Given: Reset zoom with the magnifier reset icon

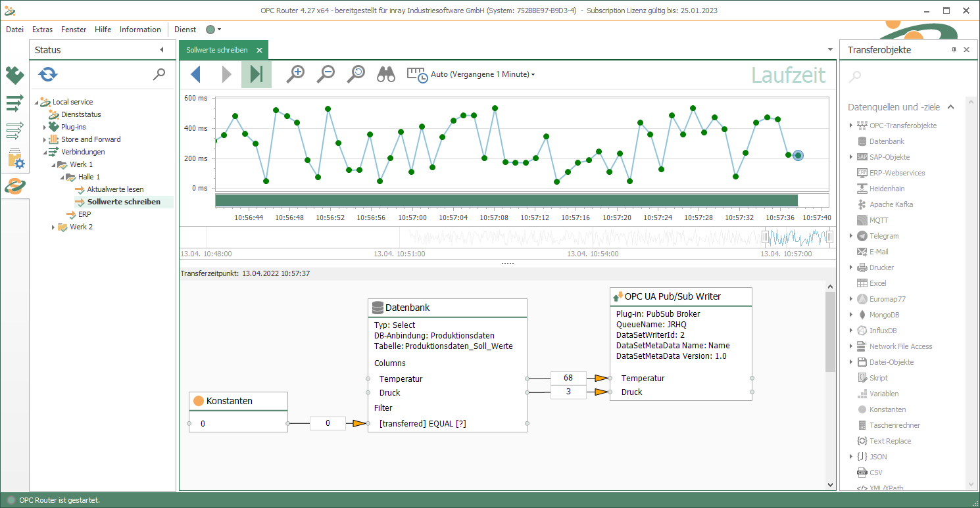Looking at the screenshot, I should (356, 74).
